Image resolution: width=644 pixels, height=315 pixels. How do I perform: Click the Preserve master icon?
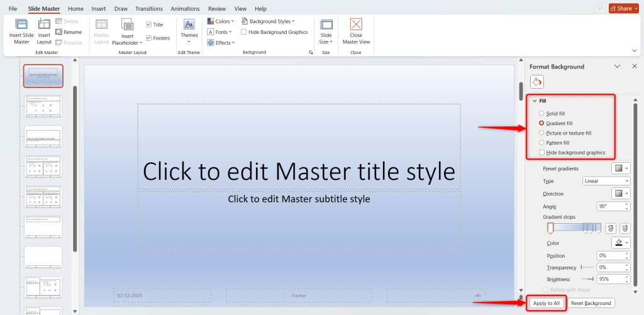pos(58,43)
